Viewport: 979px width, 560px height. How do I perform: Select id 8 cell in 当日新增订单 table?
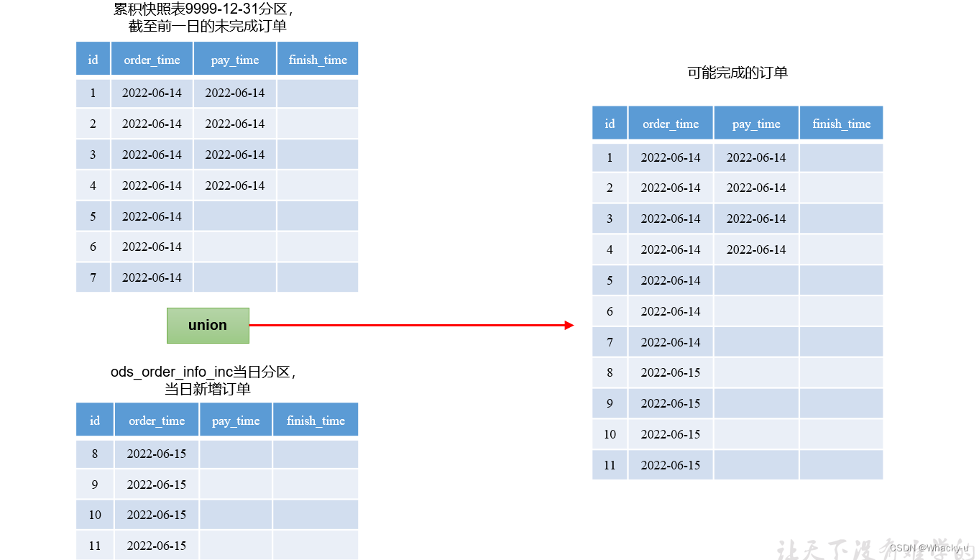coord(95,454)
